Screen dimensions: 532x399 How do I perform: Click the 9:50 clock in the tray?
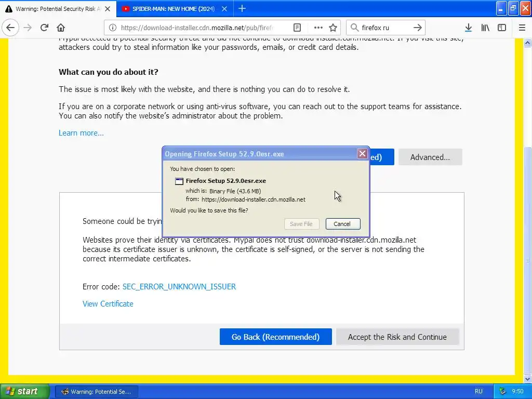(517, 391)
